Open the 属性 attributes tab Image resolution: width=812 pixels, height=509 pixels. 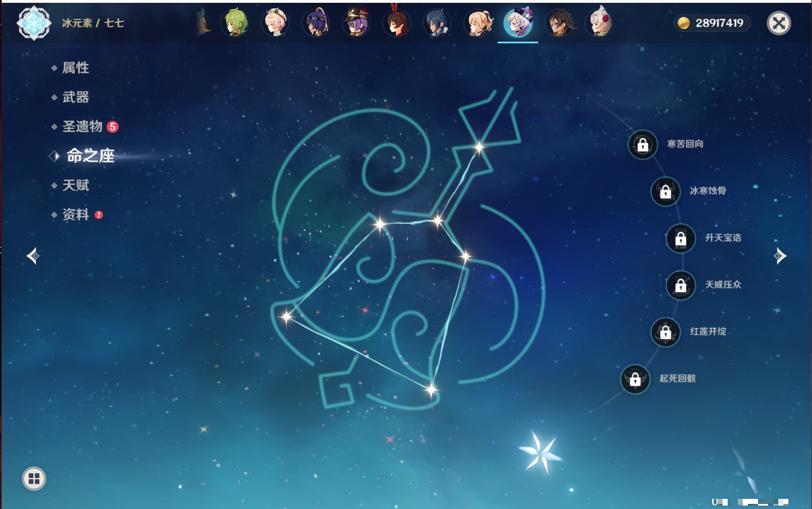coord(75,68)
